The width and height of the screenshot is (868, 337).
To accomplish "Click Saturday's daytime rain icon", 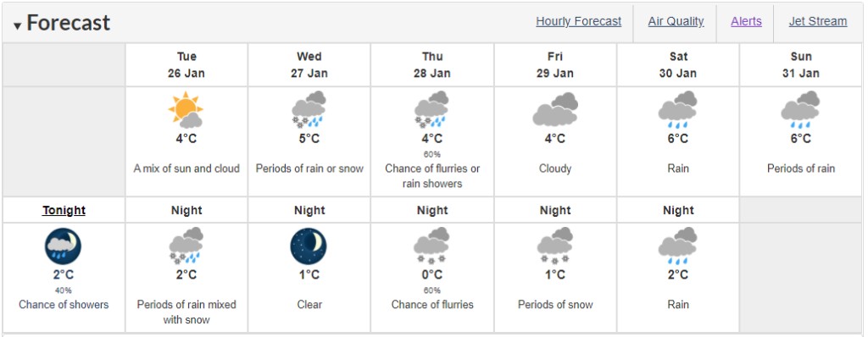I will (x=677, y=109).
